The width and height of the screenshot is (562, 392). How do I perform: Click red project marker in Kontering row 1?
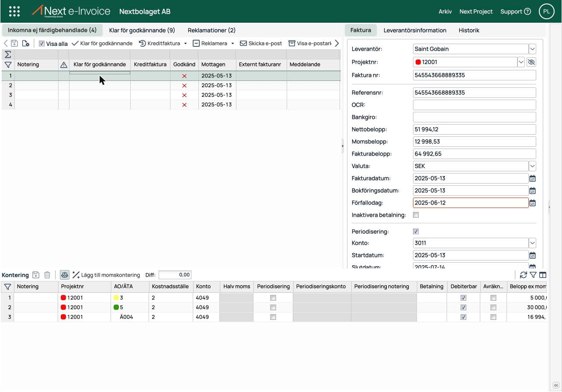63,298
